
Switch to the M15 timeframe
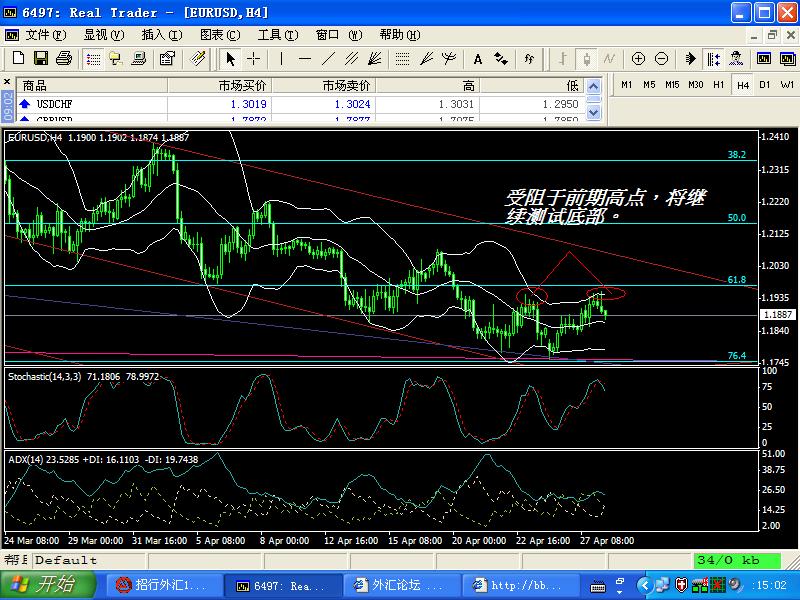point(672,85)
